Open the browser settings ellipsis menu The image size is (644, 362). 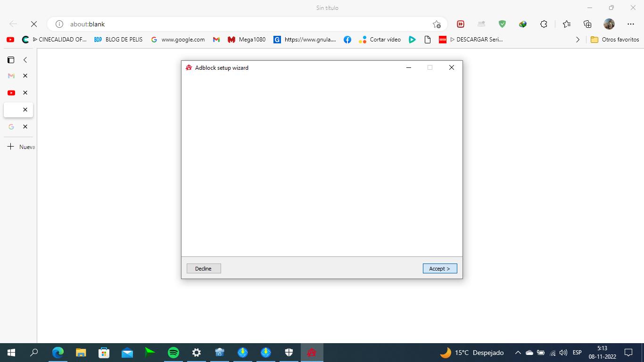pos(631,24)
